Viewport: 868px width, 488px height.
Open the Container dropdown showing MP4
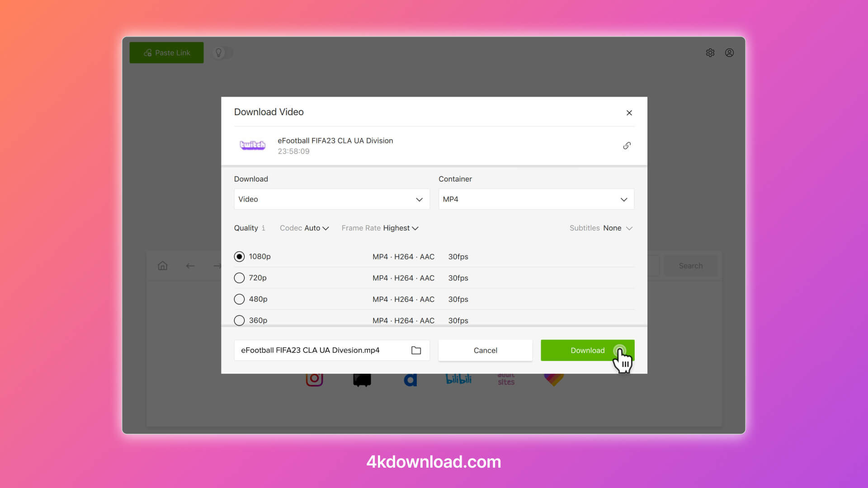coord(536,199)
